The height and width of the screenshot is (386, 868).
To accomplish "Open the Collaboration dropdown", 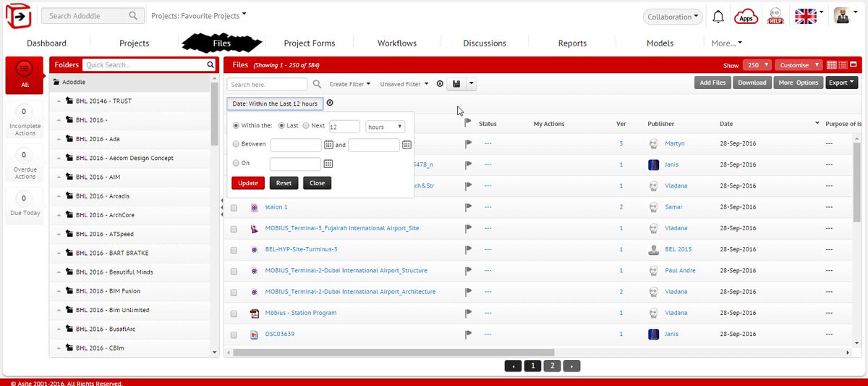I will coord(673,17).
